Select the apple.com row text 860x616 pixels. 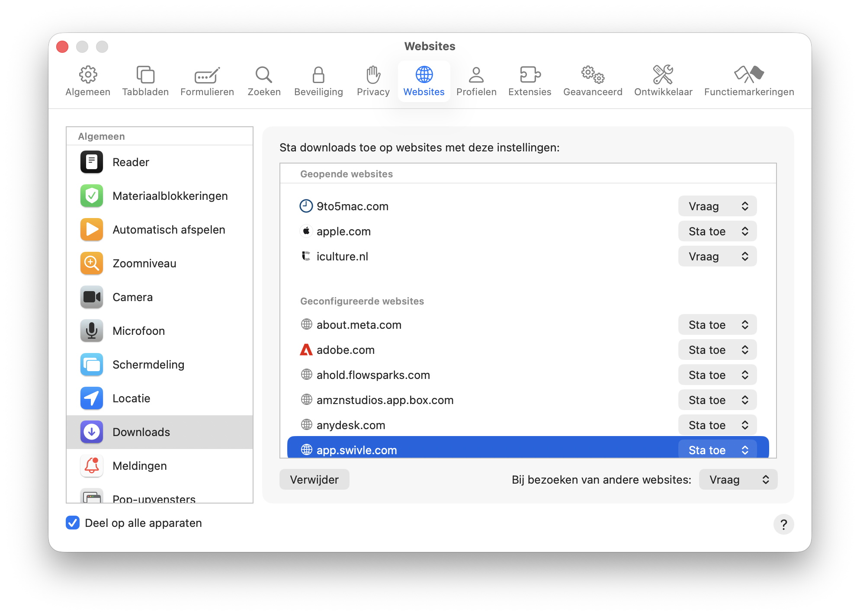[x=343, y=231]
